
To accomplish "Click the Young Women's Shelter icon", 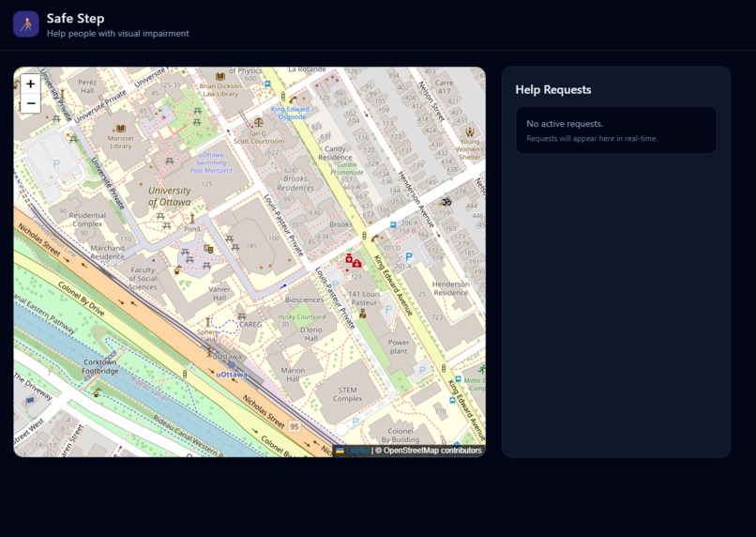I will 470,131.
